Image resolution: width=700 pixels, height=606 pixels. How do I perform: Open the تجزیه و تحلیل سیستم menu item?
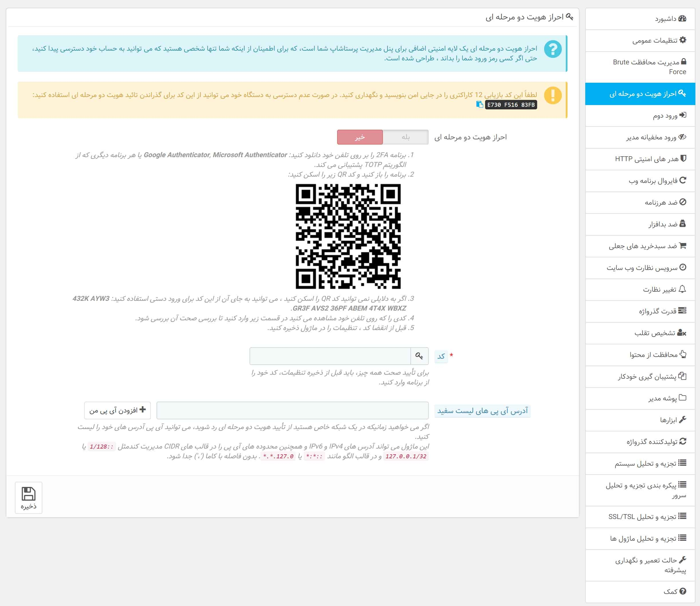[640, 464]
